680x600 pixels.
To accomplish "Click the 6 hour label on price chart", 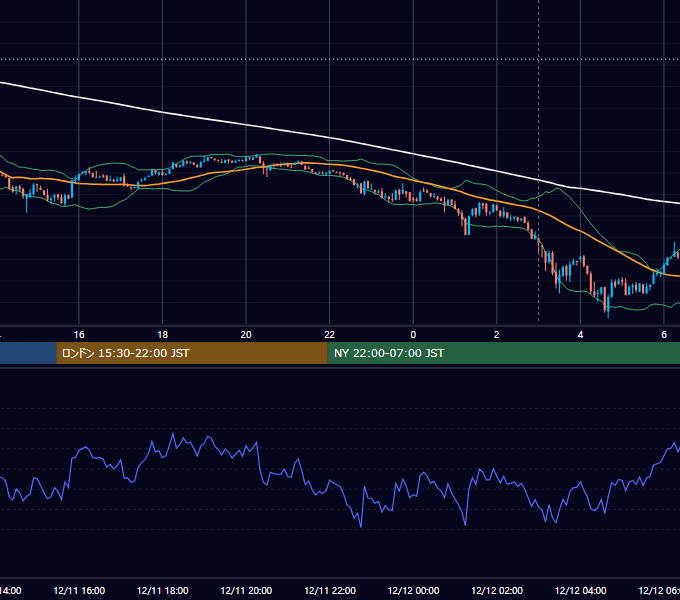I will tap(664, 335).
